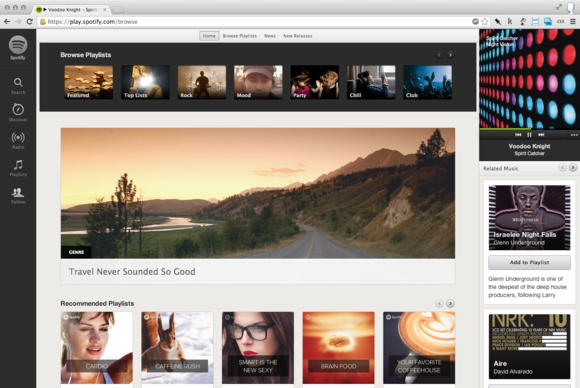
Task: Click the css extension icon
Action: click(x=560, y=21)
